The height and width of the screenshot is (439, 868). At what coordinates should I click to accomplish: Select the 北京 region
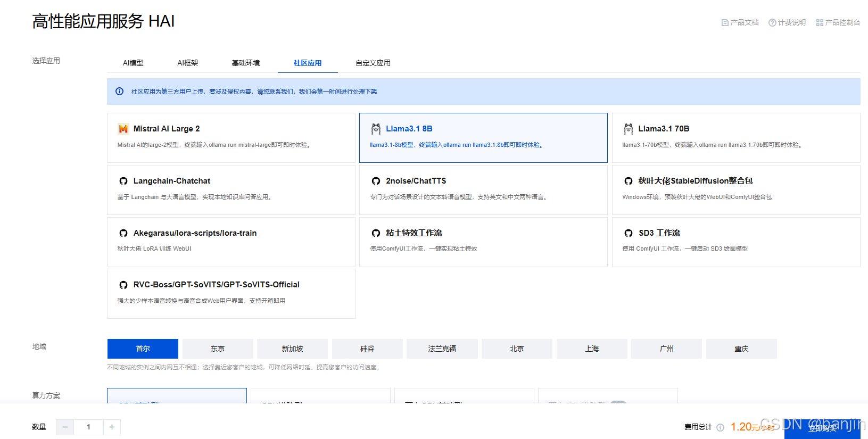(517, 349)
